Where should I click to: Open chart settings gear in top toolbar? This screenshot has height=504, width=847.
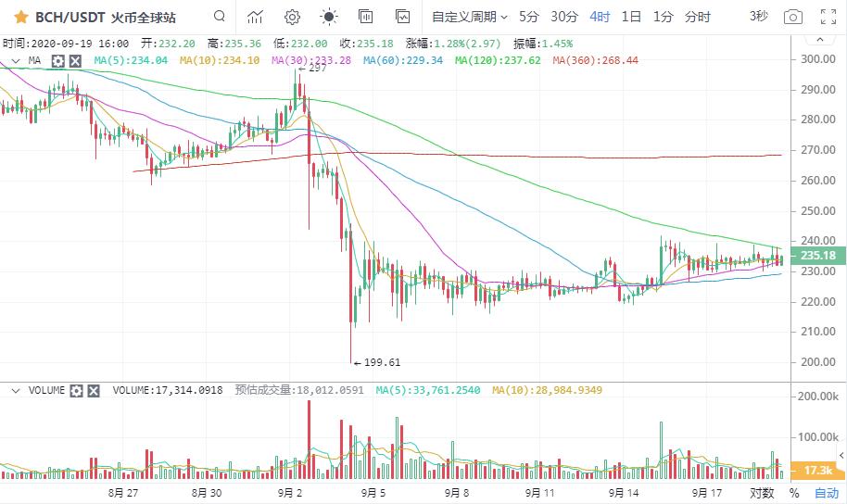coord(292,17)
